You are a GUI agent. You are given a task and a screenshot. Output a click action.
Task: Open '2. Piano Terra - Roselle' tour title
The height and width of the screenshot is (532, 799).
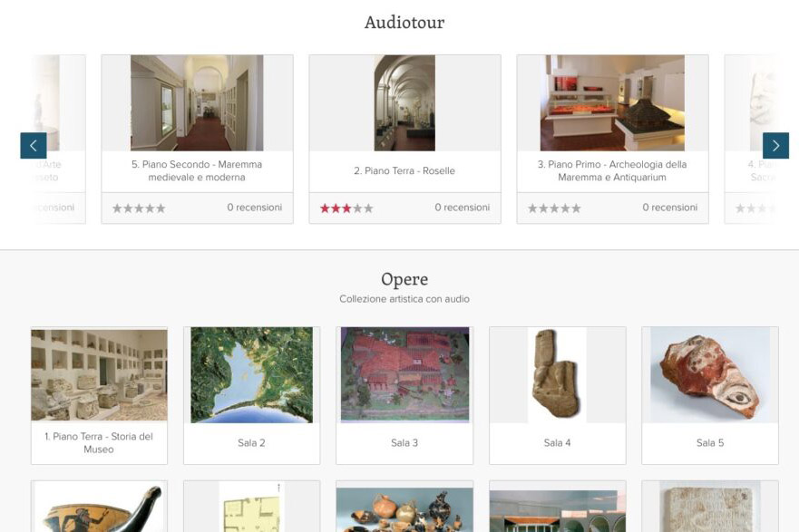(404, 170)
